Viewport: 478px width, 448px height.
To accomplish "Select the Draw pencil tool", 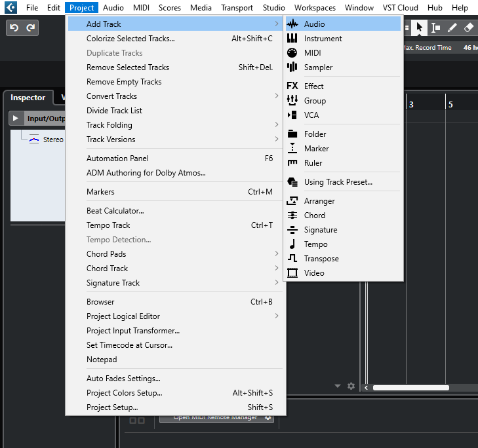I will click(x=452, y=28).
